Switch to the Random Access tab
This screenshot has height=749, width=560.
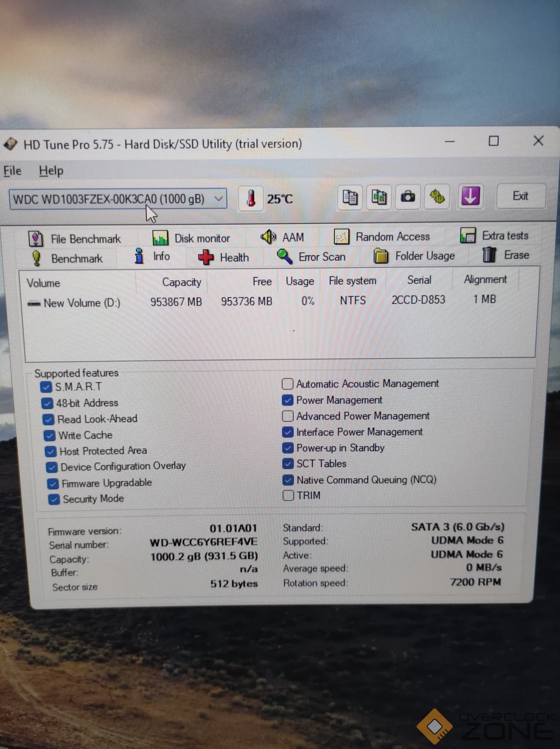[x=382, y=237]
